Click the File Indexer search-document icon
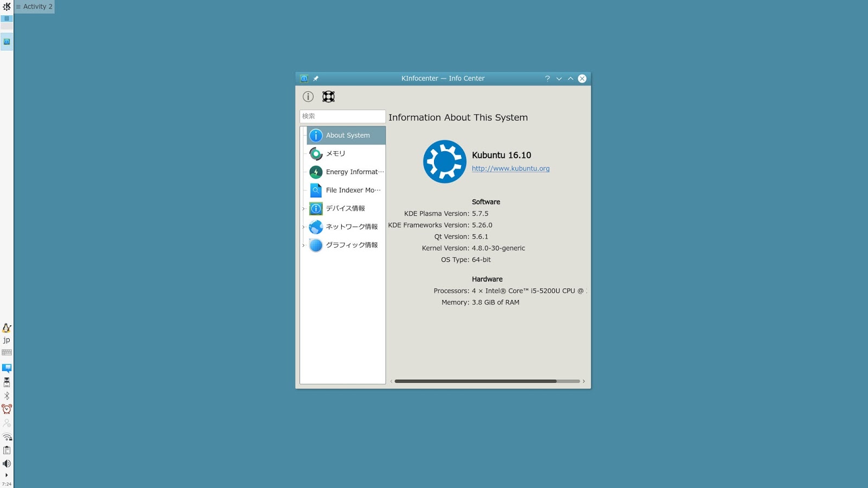Screen dimensions: 868x488 tap(316, 190)
